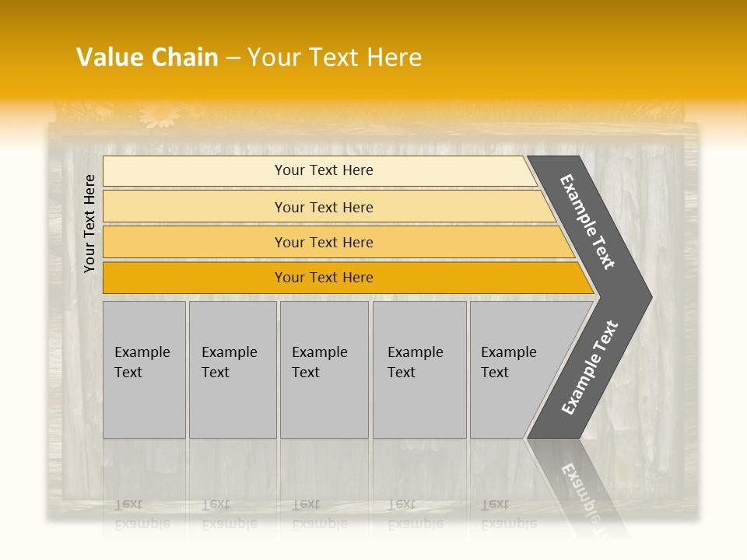Click the upper dark chevron's Example Text
Screen dimensions: 747x560
(587, 222)
